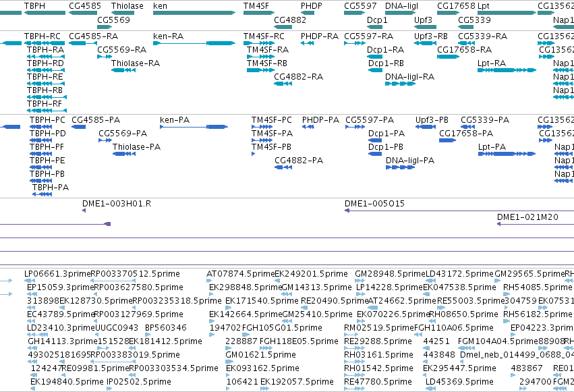Select the CG4882 gene label
This screenshot has width=574, height=392.
click(x=290, y=20)
